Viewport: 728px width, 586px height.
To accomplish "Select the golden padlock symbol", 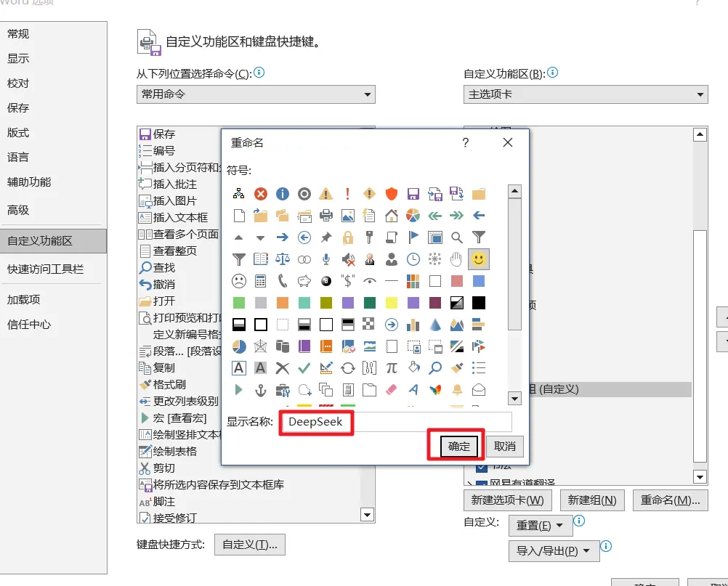I will (348, 237).
